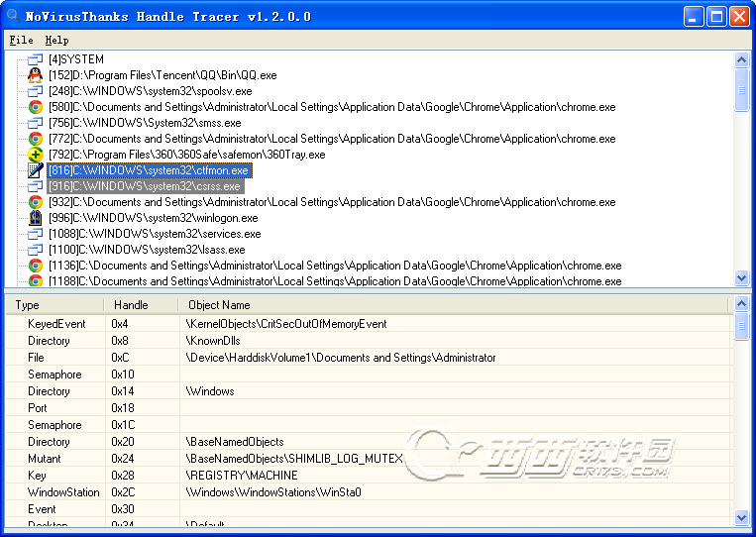Open the Help menu

click(x=56, y=40)
